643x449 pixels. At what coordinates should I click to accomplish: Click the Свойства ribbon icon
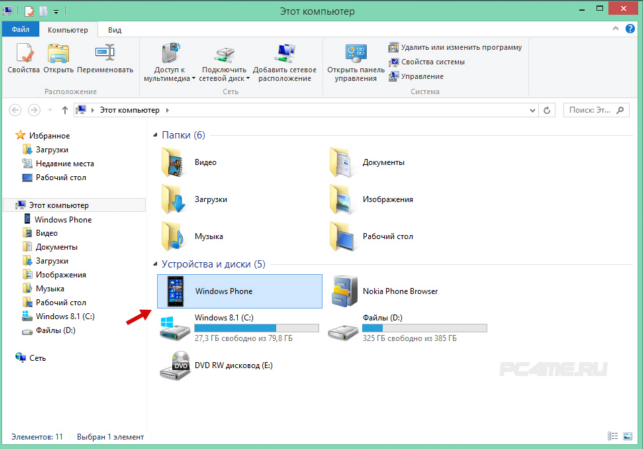tap(24, 53)
